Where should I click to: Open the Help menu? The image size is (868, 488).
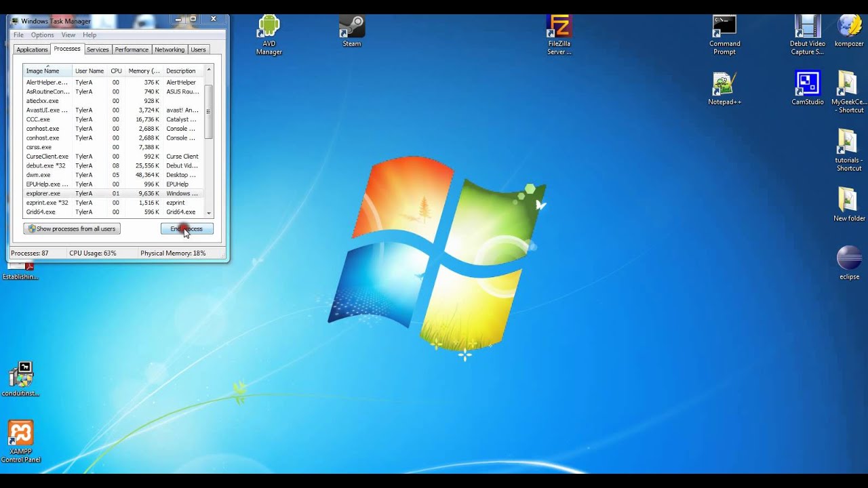pyautogui.click(x=90, y=35)
